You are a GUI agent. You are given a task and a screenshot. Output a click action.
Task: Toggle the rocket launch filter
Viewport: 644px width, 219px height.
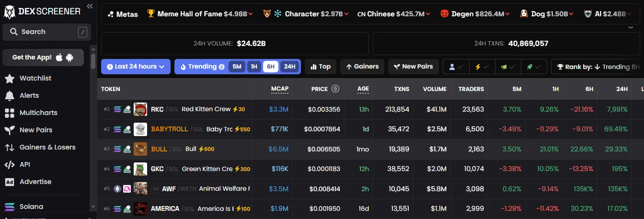tap(534, 67)
